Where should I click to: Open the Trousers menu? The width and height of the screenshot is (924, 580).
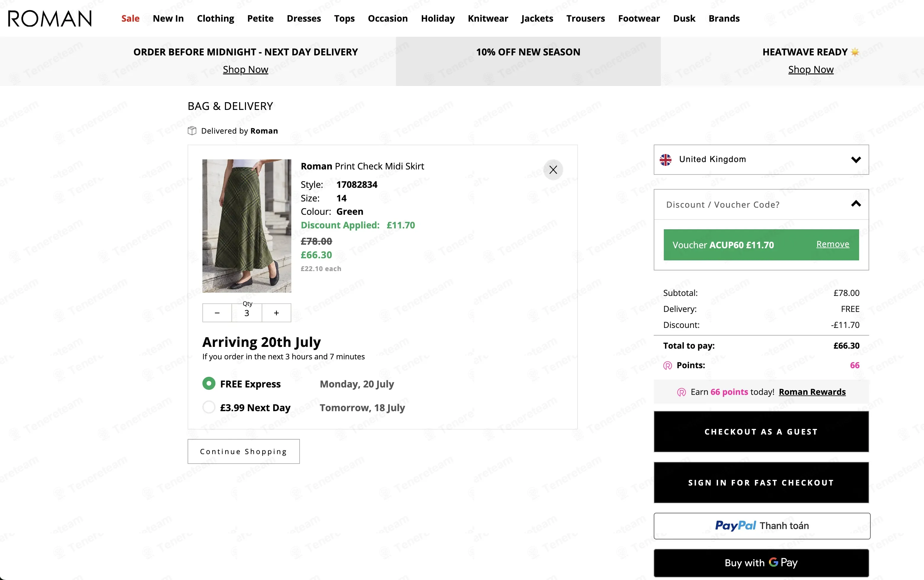(586, 18)
